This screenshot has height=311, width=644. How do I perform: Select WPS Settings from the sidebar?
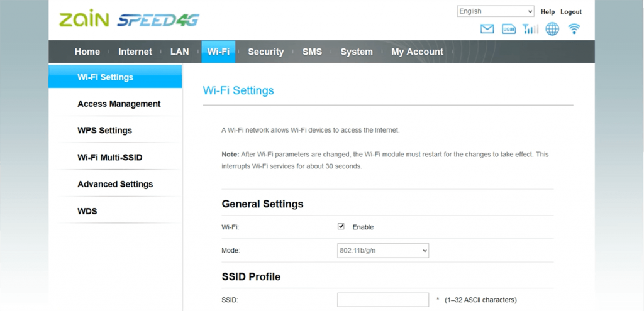click(104, 131)
